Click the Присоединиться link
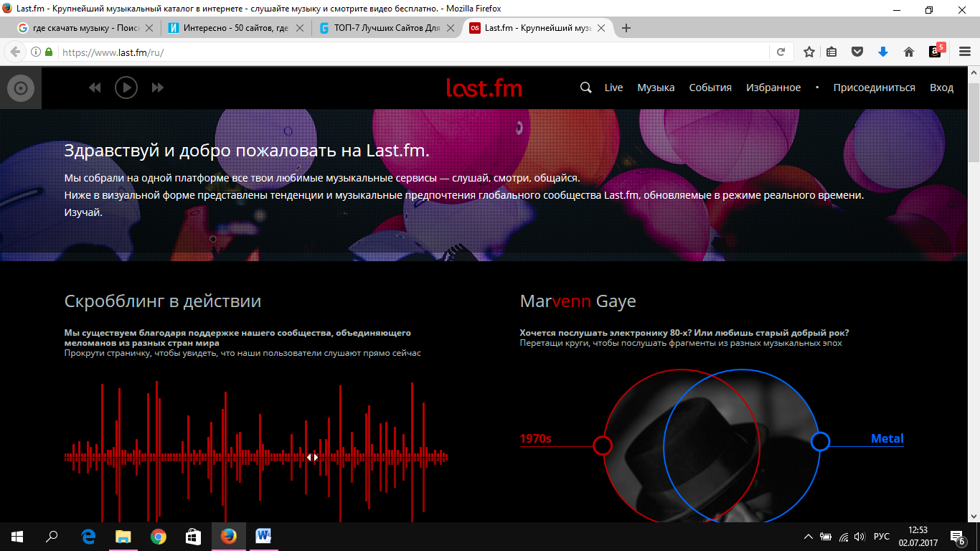The image size is (980, 551). [x=874, y=88]
